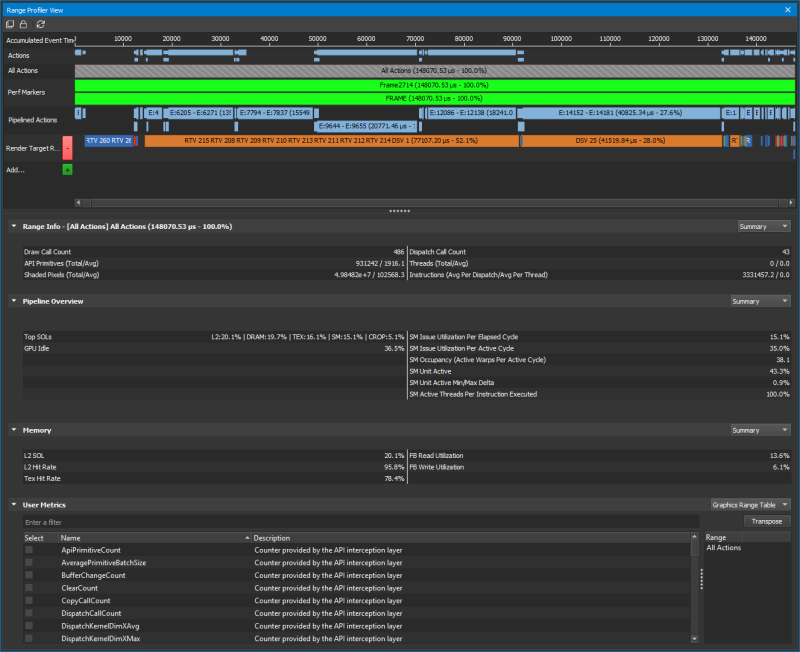800x652 pixels.
Task: Collapse the Memory section triangle
Action: pyautogui.click(x=14, y=430)
